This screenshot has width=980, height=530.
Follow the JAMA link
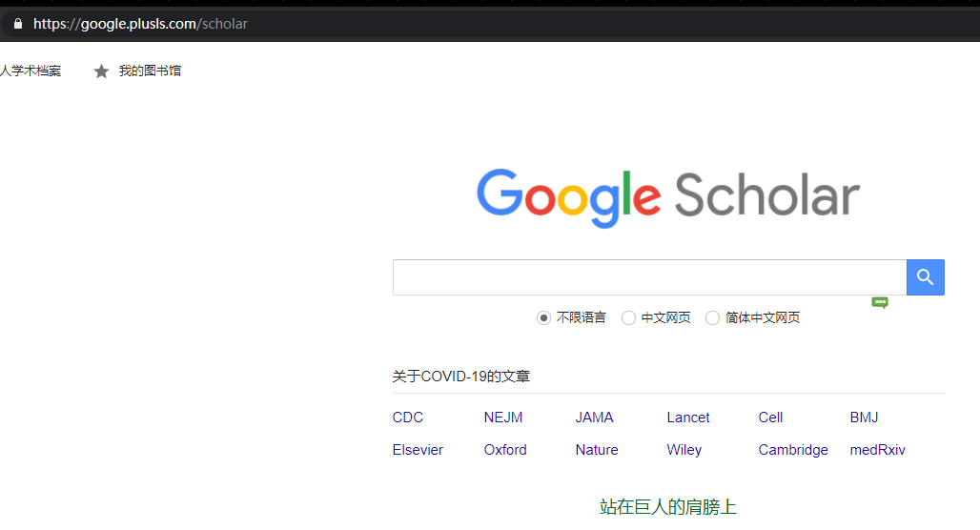[x=594, y=418]
